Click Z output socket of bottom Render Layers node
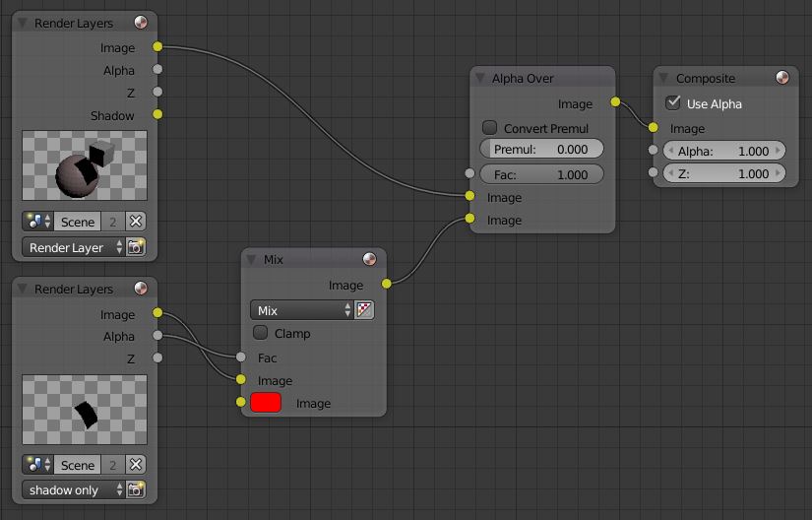 tap(157, 357)
